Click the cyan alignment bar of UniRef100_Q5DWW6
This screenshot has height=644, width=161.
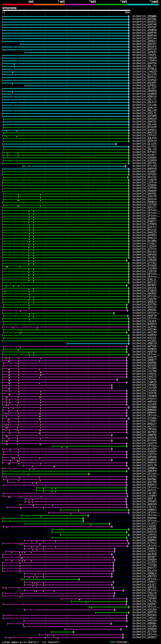click(66, 16)
